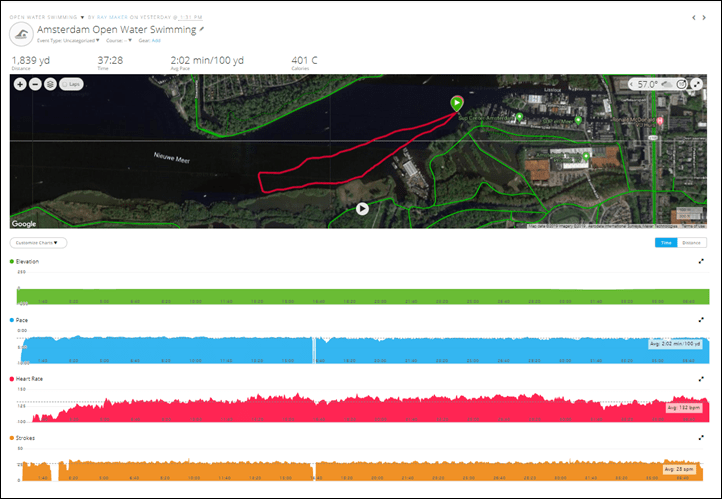Play the route animation on map
Screen dimensions: 722x499
pos(362,209)
